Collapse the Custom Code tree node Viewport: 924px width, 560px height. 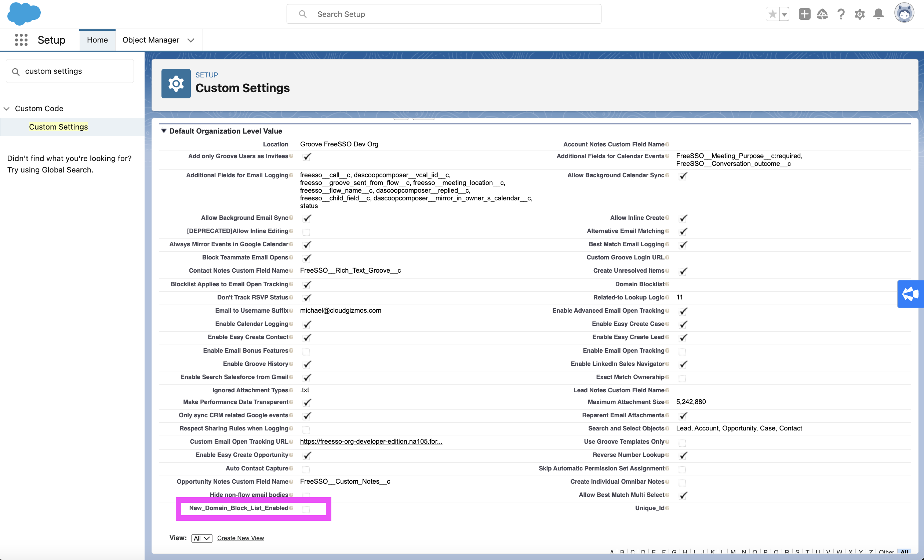[x=6, y=108]
